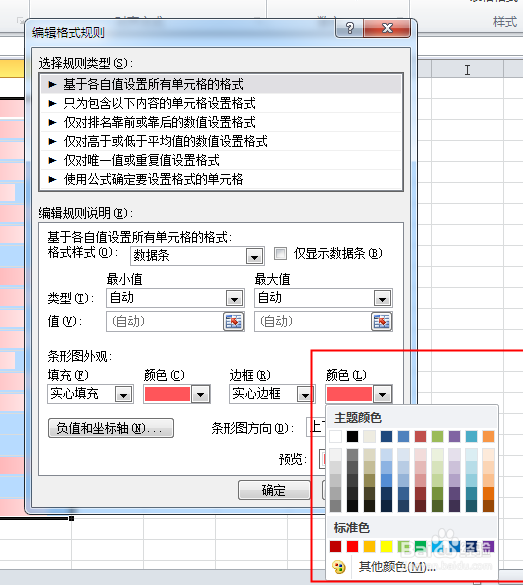Pick red theme color swatch in top row
This screenshot has height=585, width=523.
click(420, 436)
